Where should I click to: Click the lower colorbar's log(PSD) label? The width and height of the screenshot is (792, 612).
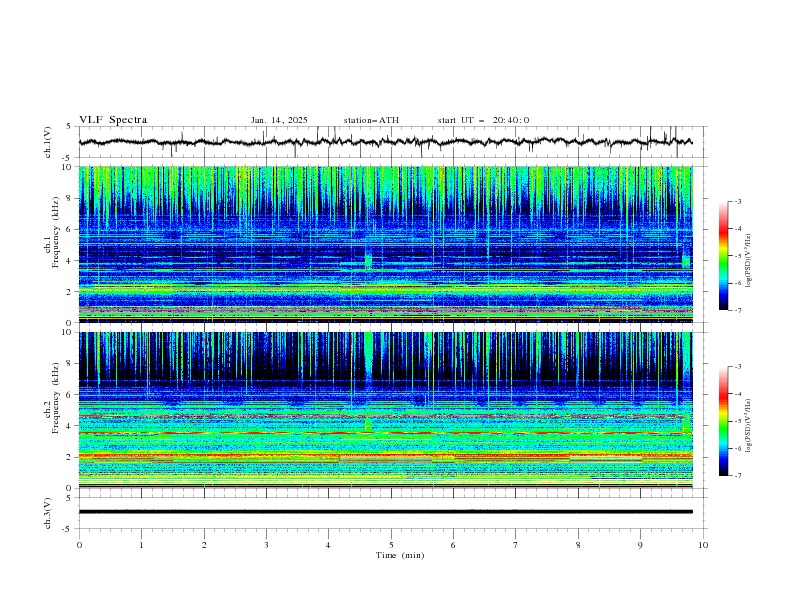coord(749,426)
